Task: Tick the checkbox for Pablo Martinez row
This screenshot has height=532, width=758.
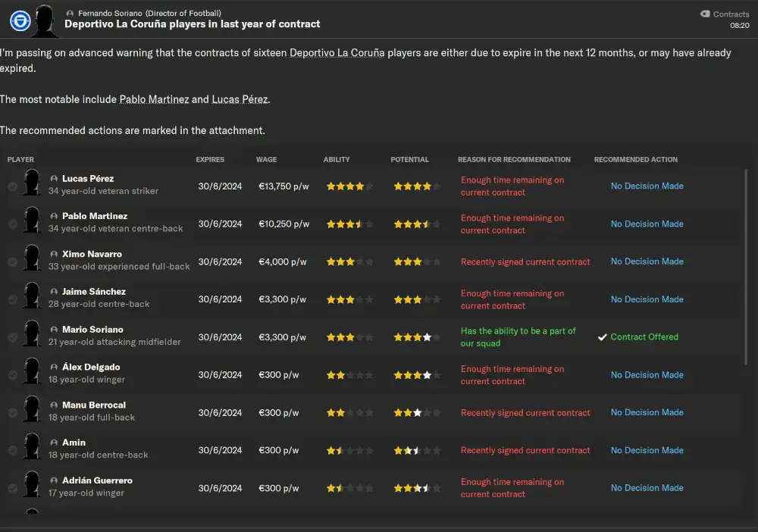Action: 13,224
